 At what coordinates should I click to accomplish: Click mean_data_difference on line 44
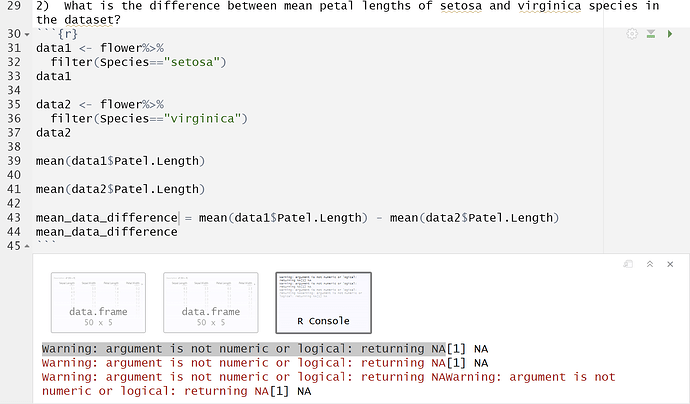(106, 232)
